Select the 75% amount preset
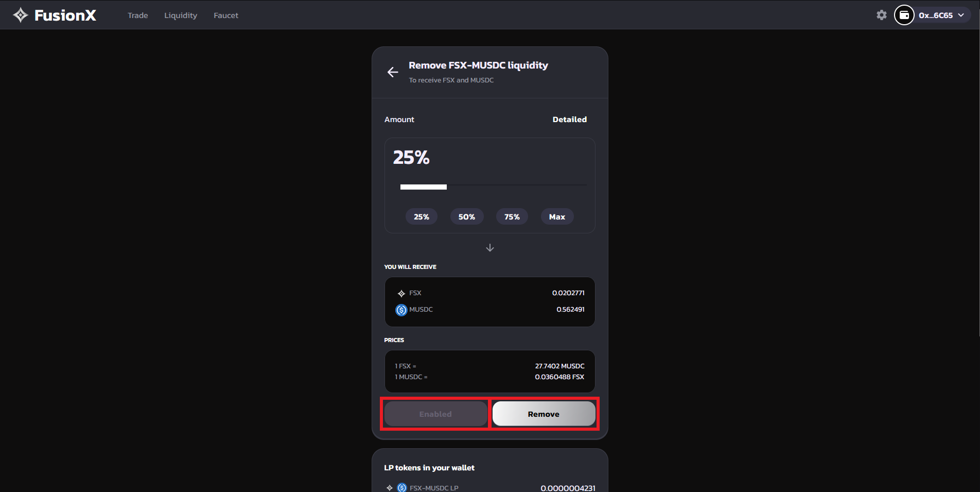The height and width of the screenshot is (492, 980). 512,217
